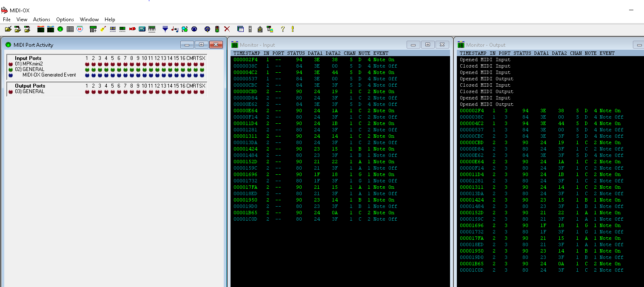This screenshot has height=287, width=644.
Task: Click the traffic light toolbar icon
Action: (217, 29)
